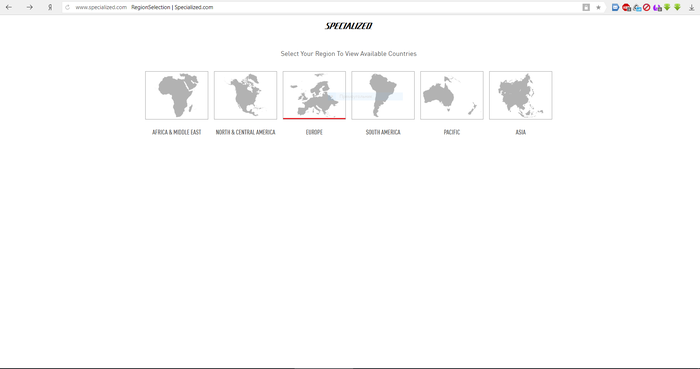700x369 pixels.
Task: Click the 'Select Your Region To View Available Countries' heading
Action: point(349,54)
